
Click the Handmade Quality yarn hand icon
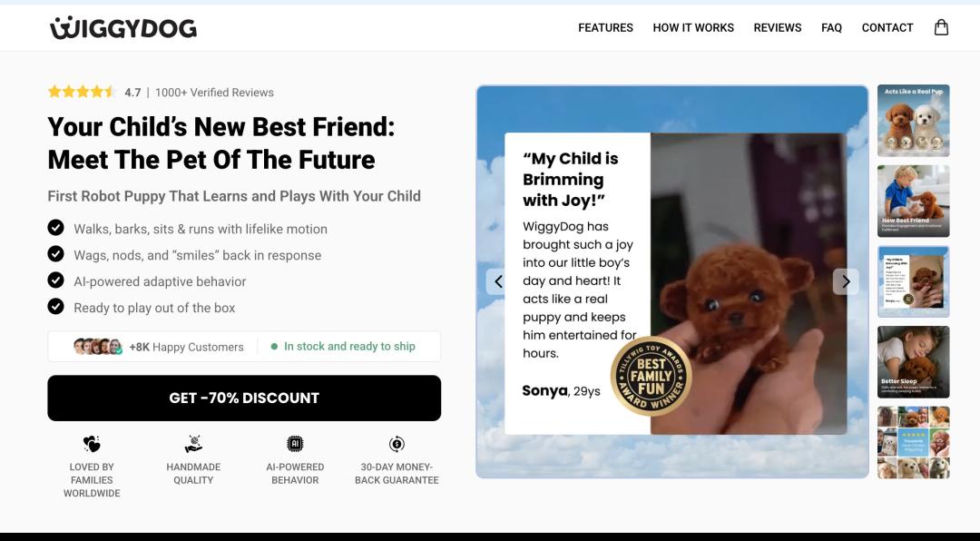click(x=193, y=444)
